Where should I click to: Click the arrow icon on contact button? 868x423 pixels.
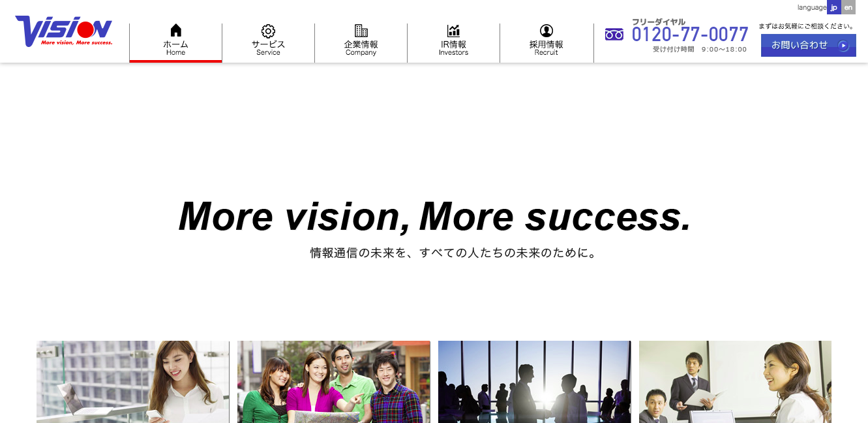[843, 46]
